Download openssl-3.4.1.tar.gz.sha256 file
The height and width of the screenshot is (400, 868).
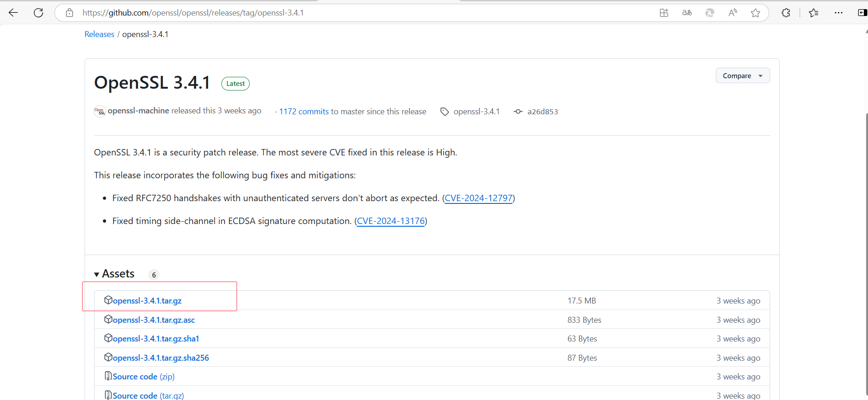click(x=161, y=358)
